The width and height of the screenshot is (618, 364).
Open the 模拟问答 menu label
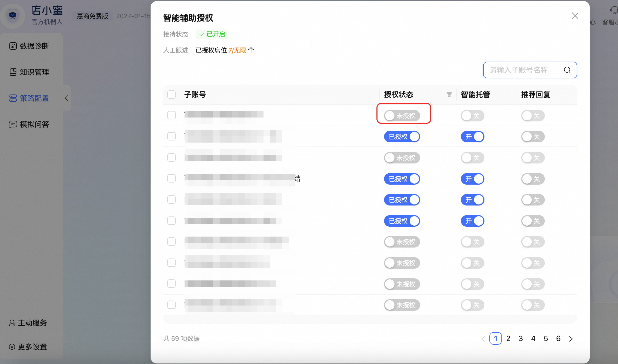[x=35, y=124]
